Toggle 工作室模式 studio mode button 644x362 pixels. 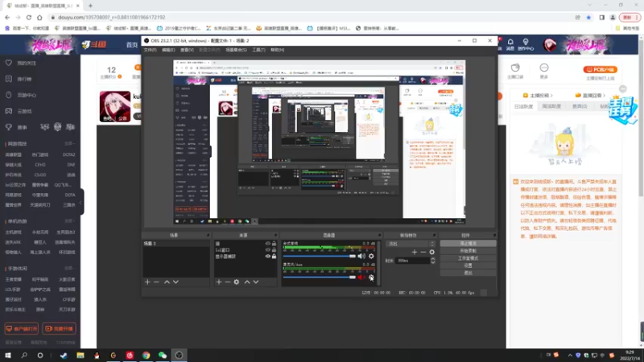pos(468,258)
